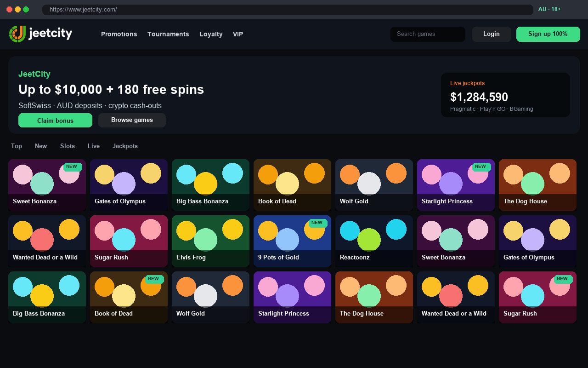Open Sweet Bonanza card without NEW badge
The height and width of the screenshot is (368, 588).
456,241
